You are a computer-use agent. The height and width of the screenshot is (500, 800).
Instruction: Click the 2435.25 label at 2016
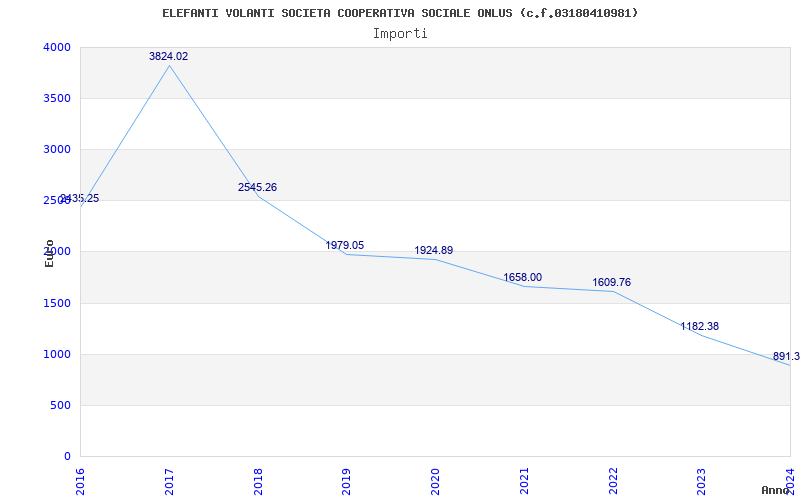point(80,198)
